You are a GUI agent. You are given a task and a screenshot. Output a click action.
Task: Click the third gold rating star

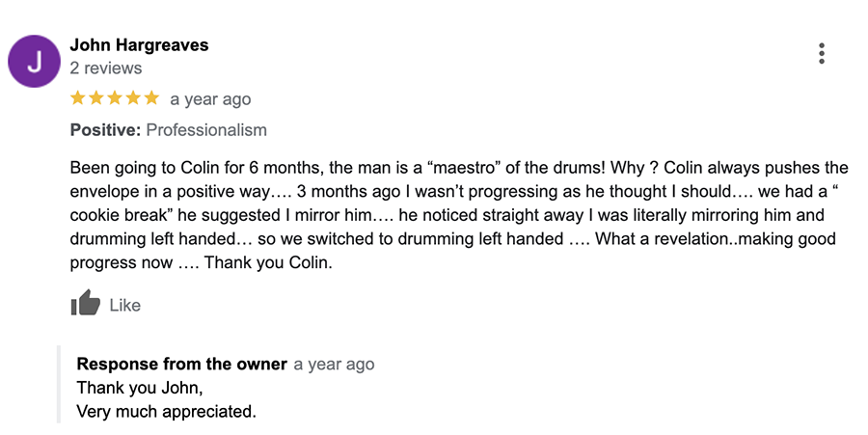(x=115, y=98)
